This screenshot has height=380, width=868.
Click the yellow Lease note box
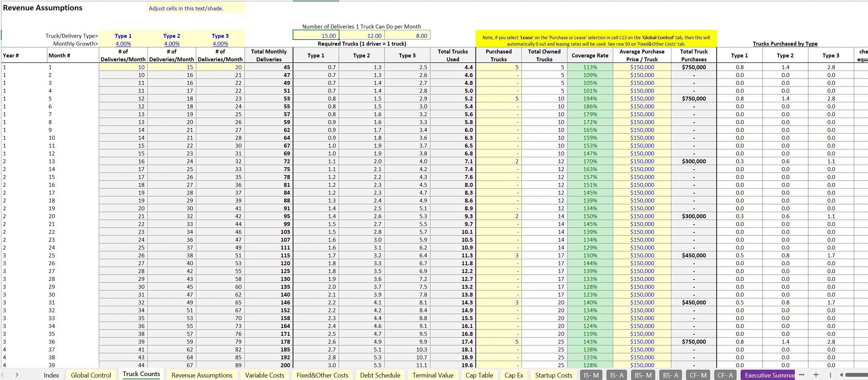pos(596,38)
